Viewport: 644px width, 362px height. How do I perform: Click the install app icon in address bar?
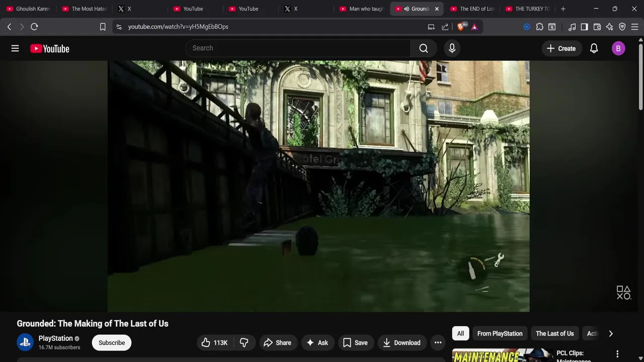pyautogui.click(x=431, y=27)
